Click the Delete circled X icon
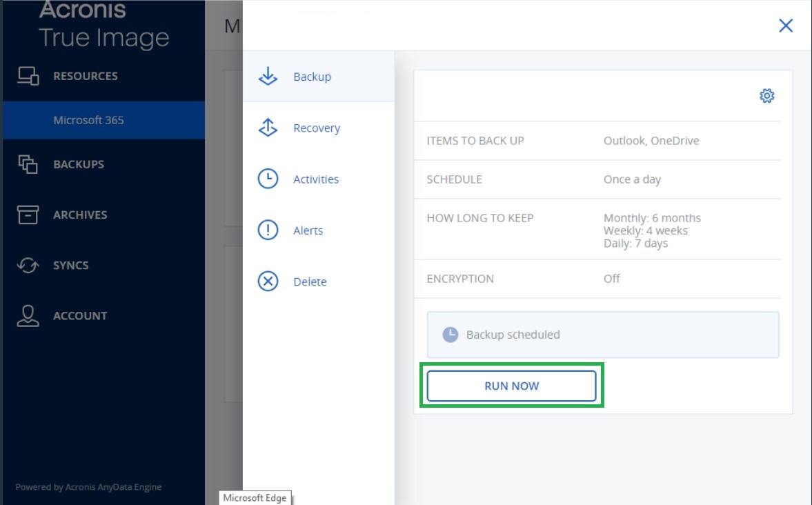This screenshot has width=812, height=505. [268, 281]
